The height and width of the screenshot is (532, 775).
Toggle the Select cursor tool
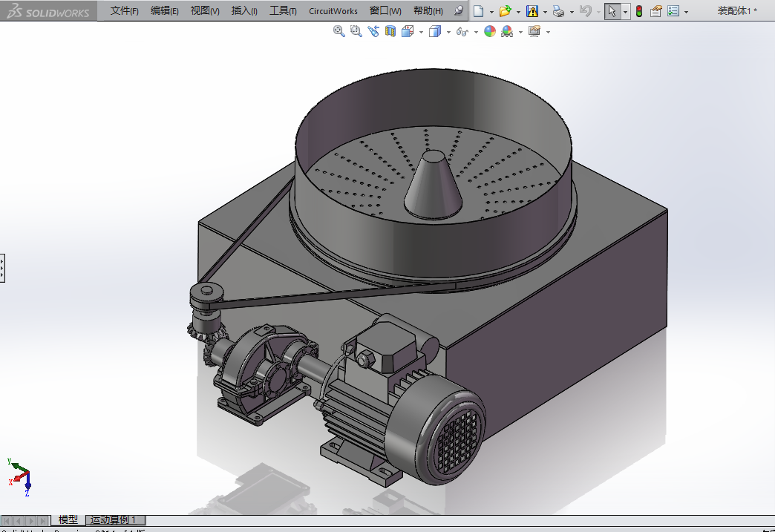(612, 11)
